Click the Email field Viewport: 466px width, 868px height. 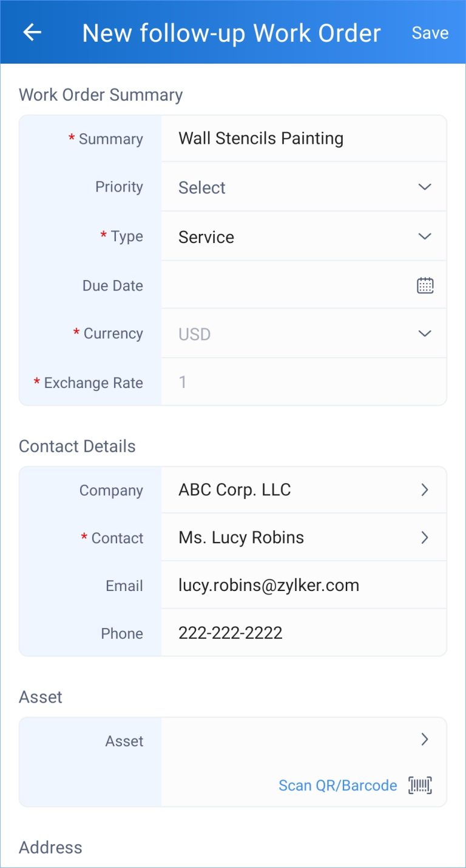(269, 586)
